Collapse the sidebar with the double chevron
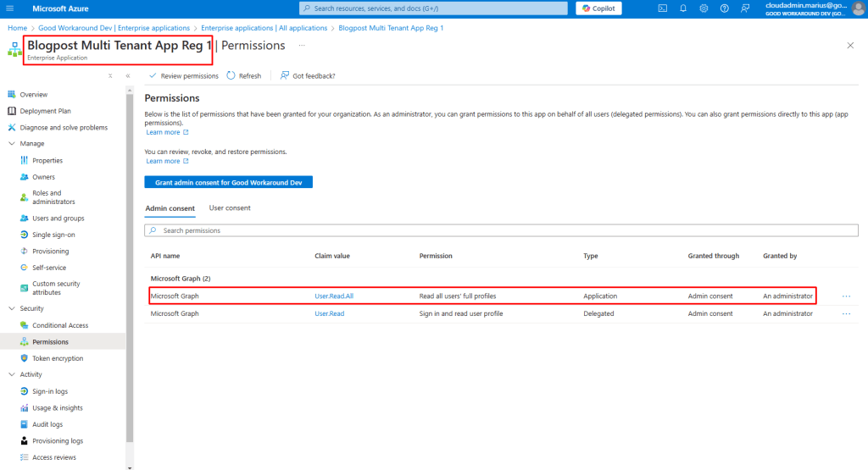Viewport: 868px width, 470px height. (128, 75)
